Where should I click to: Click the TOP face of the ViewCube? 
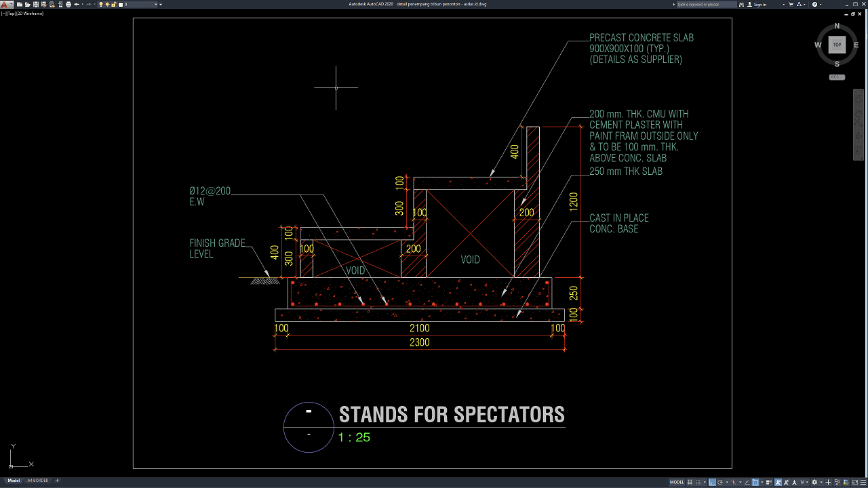tap(837, 45)
